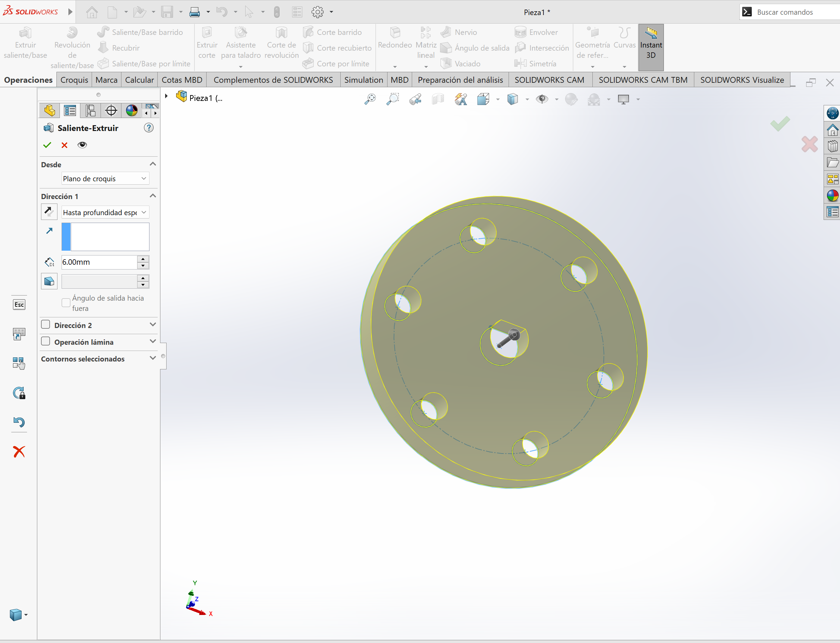Click the 6.00mm depth input field

tap(99, 262)
